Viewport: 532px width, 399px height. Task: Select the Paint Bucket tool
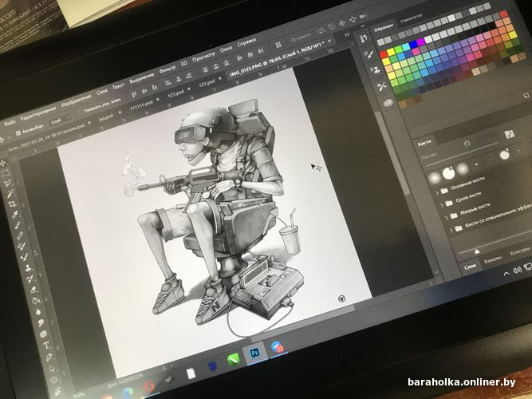point(35,301)
